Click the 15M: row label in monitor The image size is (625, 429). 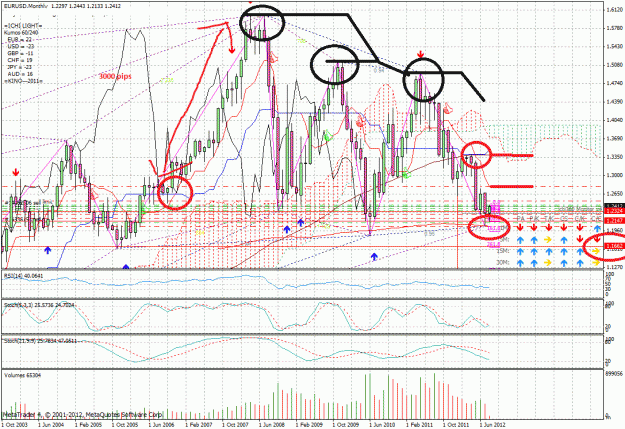503,251
